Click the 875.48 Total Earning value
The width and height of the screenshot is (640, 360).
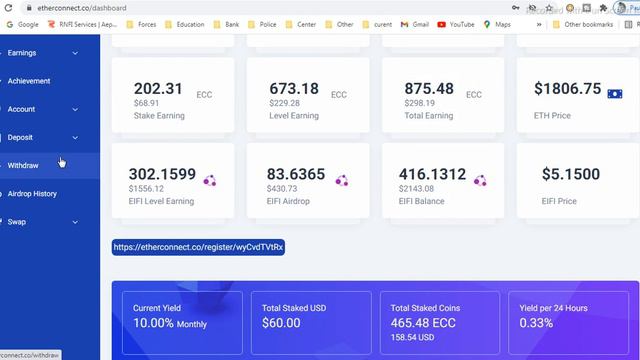pyautogui.click(x=429, y=89)
